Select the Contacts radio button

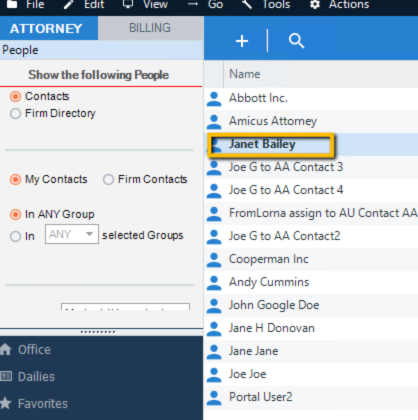(x=15, y=97)
